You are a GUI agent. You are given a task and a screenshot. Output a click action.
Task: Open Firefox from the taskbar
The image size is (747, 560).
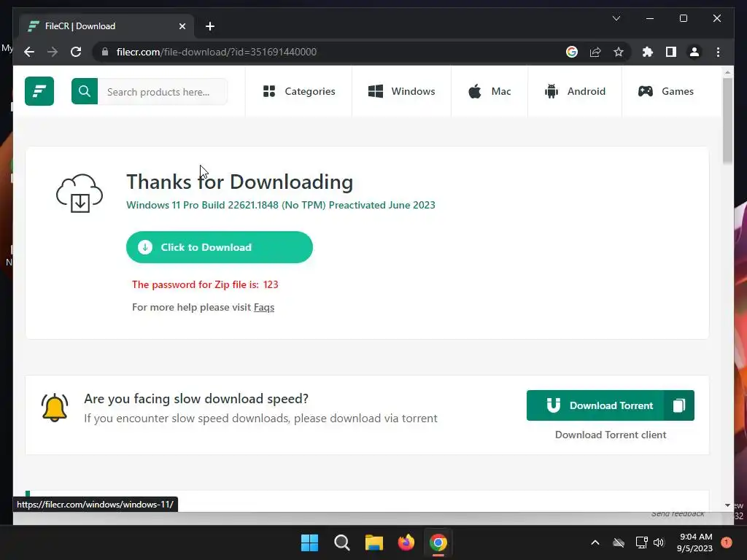click(x=406, y=542)
